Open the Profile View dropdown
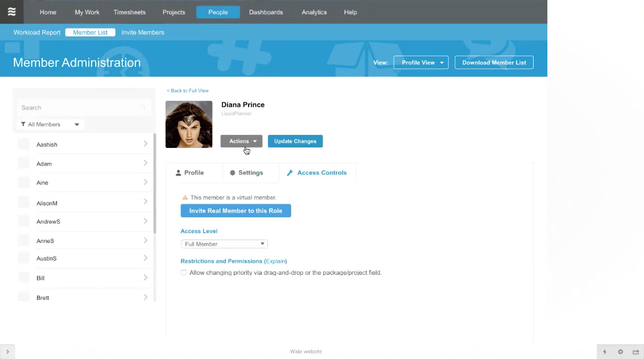Image resolution: width=644 pixels, height=359 pixels. (x=421, y=63)
